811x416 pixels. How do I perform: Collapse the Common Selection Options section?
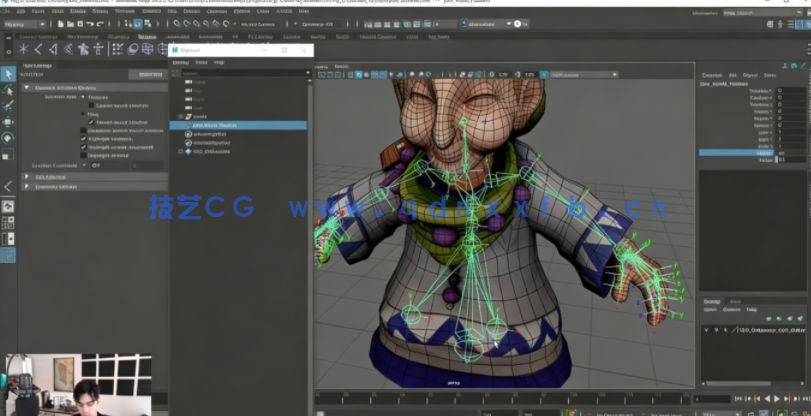point(27,88)
